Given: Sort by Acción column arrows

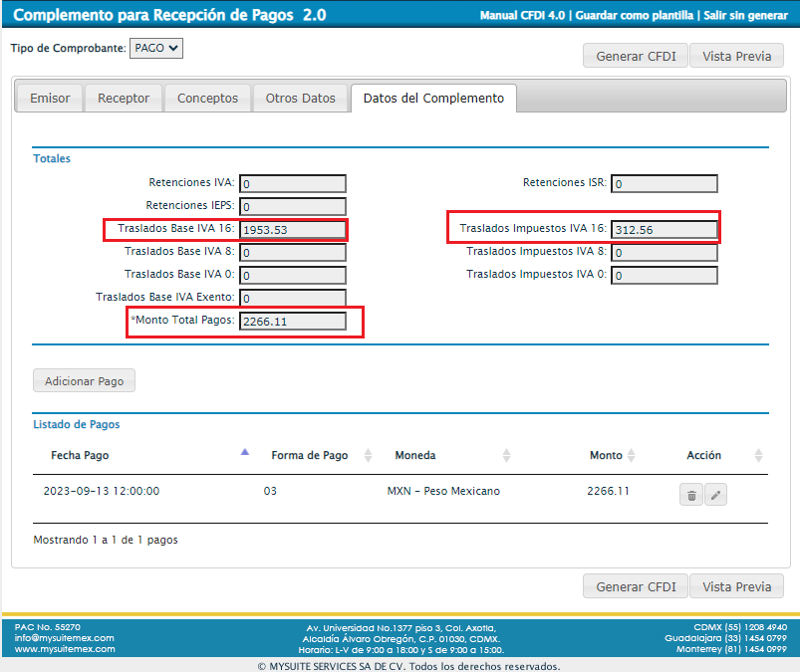Looking at the screenshot, I should (758, 455).
